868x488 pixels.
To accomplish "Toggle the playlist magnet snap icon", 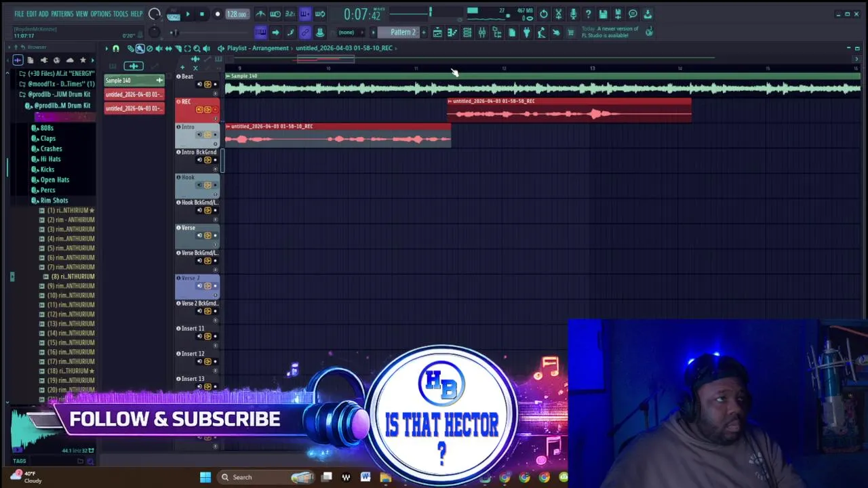I will pyautogui.click(x=116, y=48).
